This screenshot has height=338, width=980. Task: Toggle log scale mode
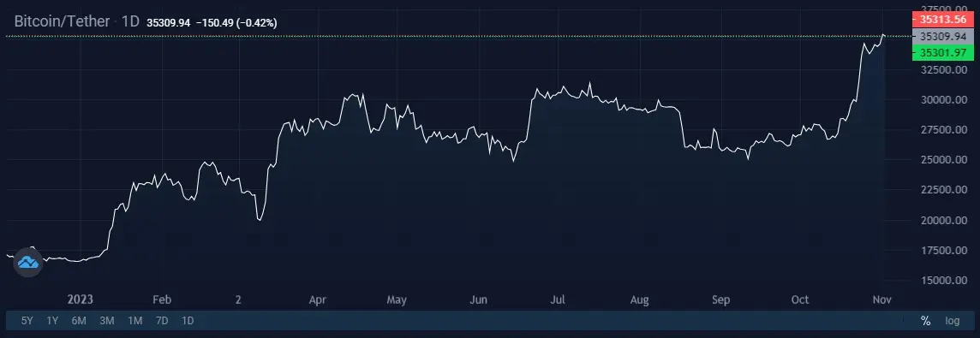pyautogui.click(x=952, y=321)
